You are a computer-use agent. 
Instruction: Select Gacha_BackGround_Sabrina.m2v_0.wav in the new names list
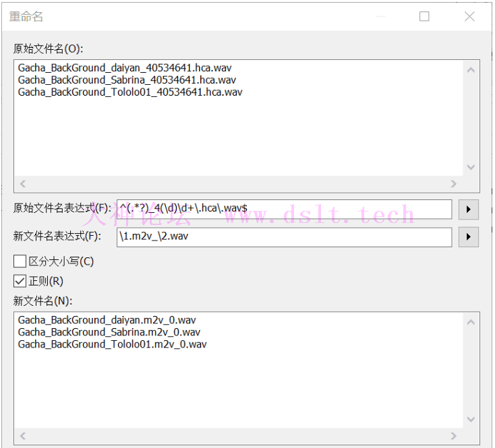tap(109, 332)
